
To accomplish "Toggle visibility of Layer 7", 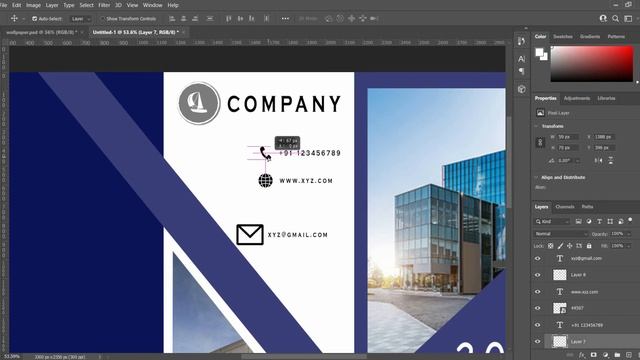I will tap(538, 342).
